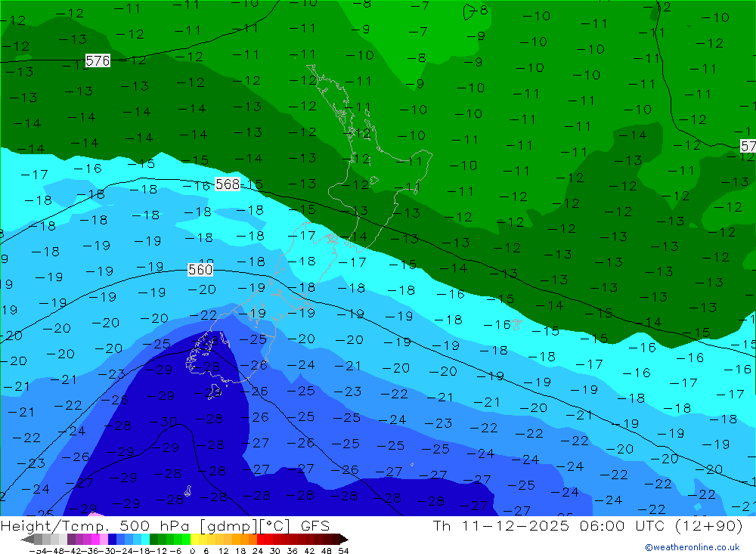Click the light pink swatch in the legend
756x554 pixels.
[104, 539]
